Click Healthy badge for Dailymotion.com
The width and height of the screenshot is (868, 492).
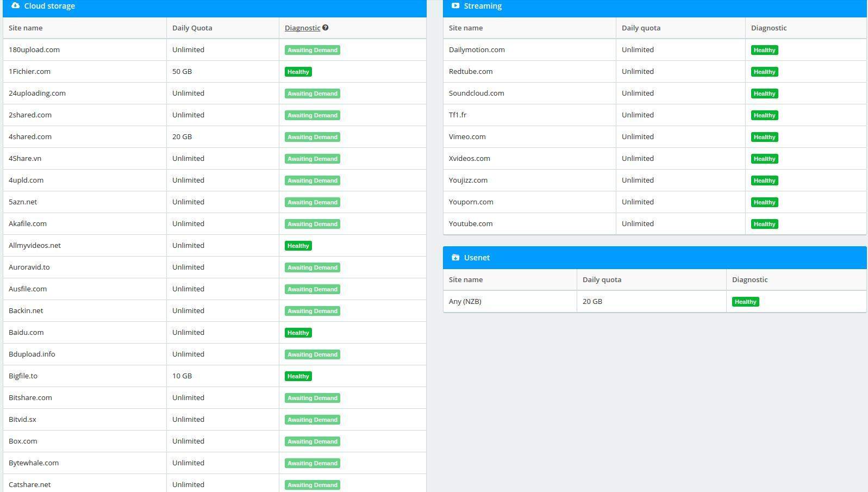[x=765, y=50]
